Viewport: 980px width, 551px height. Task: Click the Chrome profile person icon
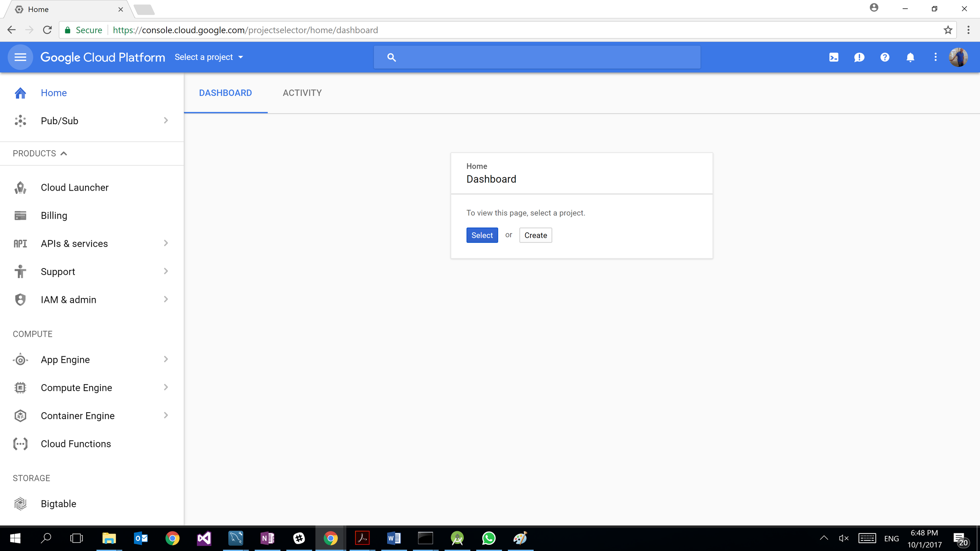point(874,8)
